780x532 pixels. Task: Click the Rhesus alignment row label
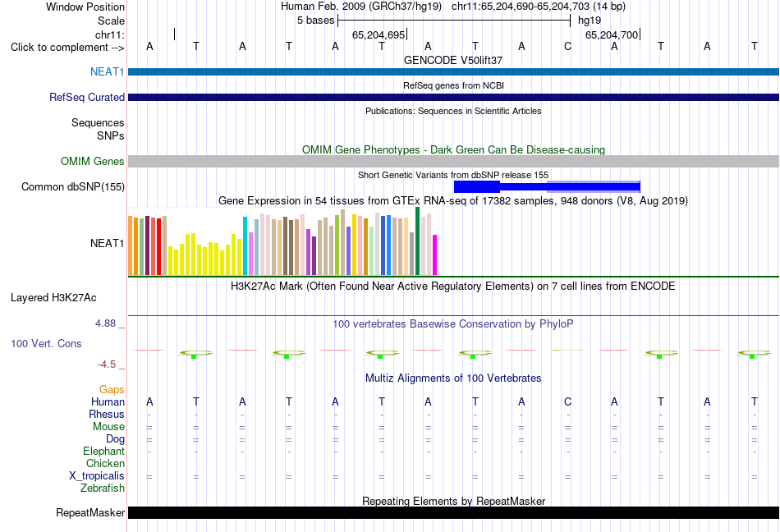(107, 414)
